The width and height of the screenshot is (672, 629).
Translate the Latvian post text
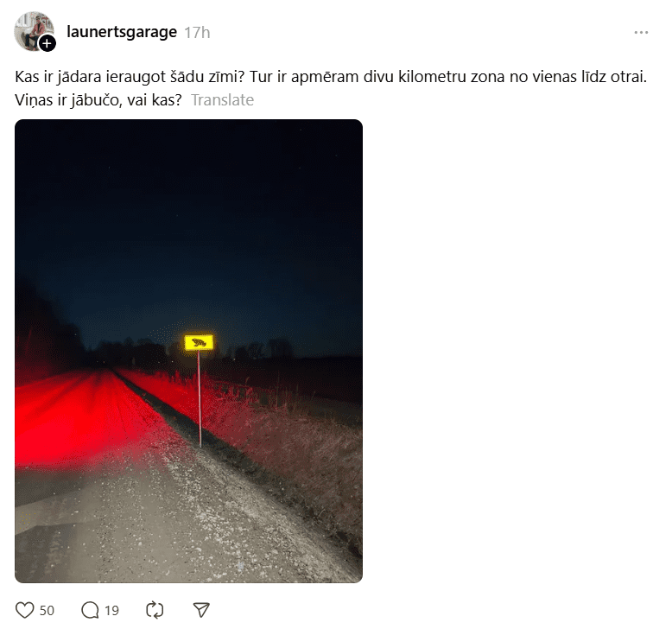coord(223,100)
